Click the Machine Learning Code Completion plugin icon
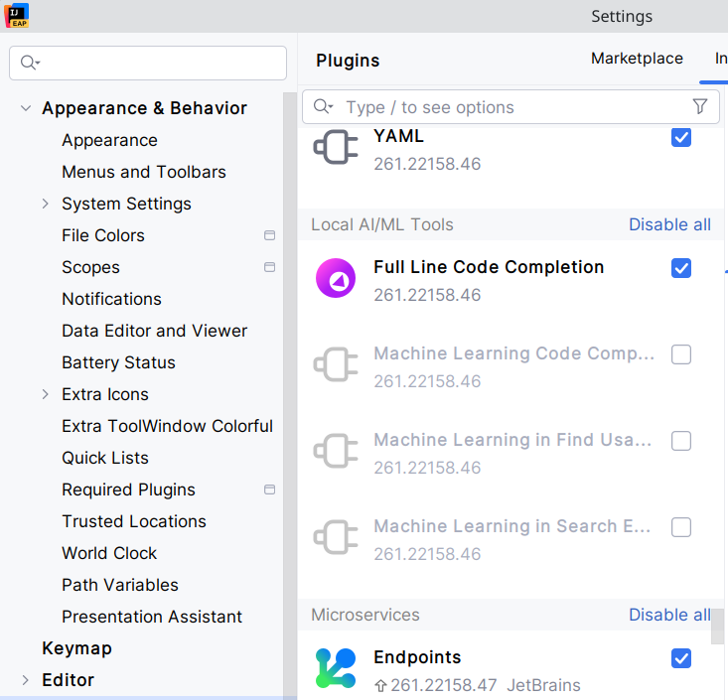This screenshot has height=700, width=728. coord(335,365)
